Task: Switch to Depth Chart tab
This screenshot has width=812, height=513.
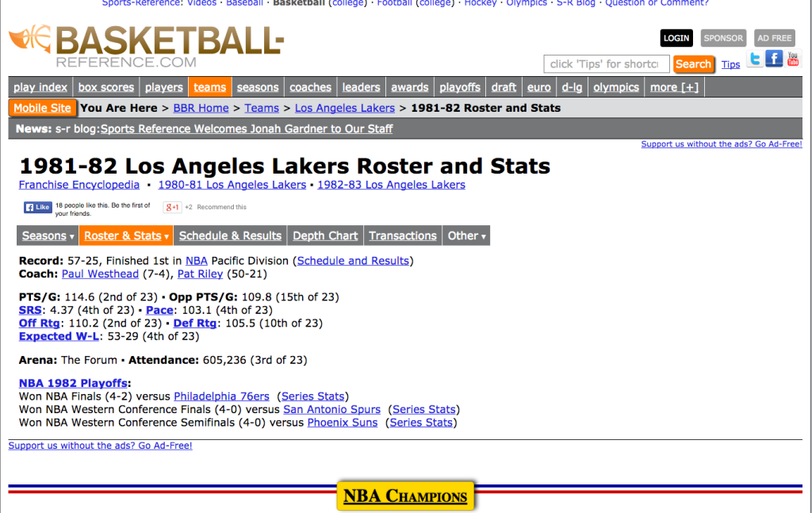Action: [x=325, y=236]
